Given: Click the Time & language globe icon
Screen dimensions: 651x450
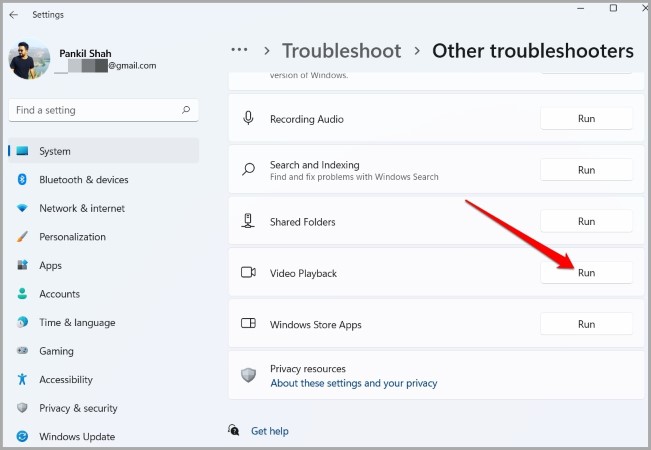Looking at the screenshot, I should pos(22,322).
